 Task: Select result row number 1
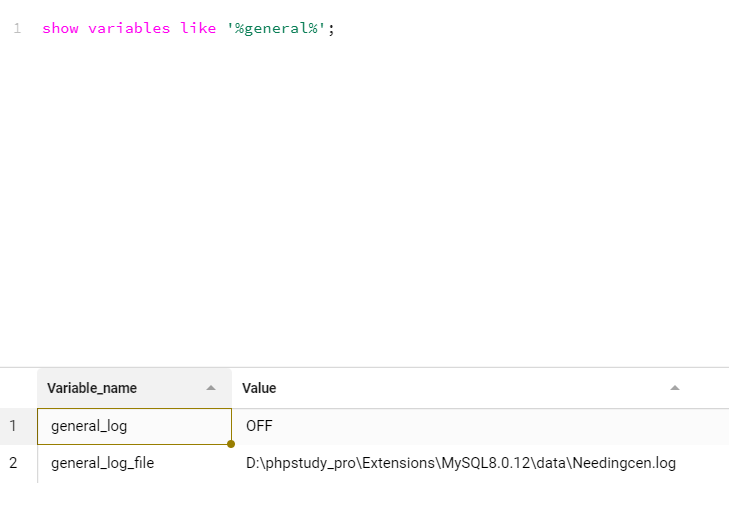pyautogui.click(x=14, y=426)
